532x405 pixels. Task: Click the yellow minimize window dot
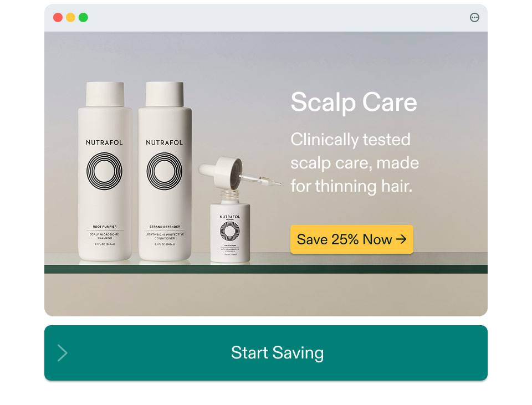click(70, 17)
